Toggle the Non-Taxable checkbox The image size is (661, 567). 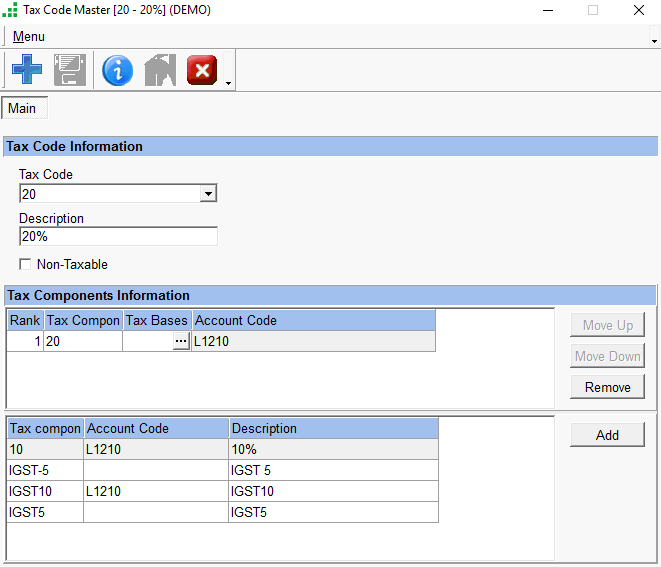pyautogui.click(x=26, y=265)
